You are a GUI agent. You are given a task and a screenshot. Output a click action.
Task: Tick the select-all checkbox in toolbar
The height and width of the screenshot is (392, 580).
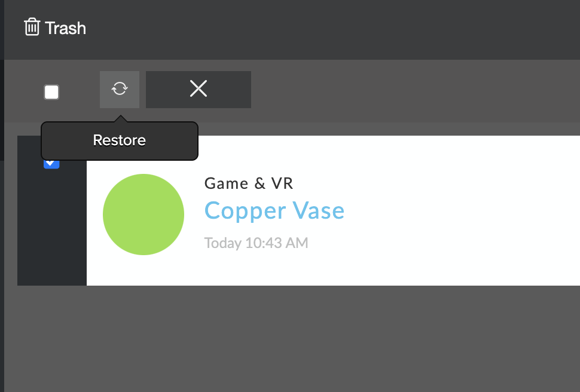tap(51, 92)
